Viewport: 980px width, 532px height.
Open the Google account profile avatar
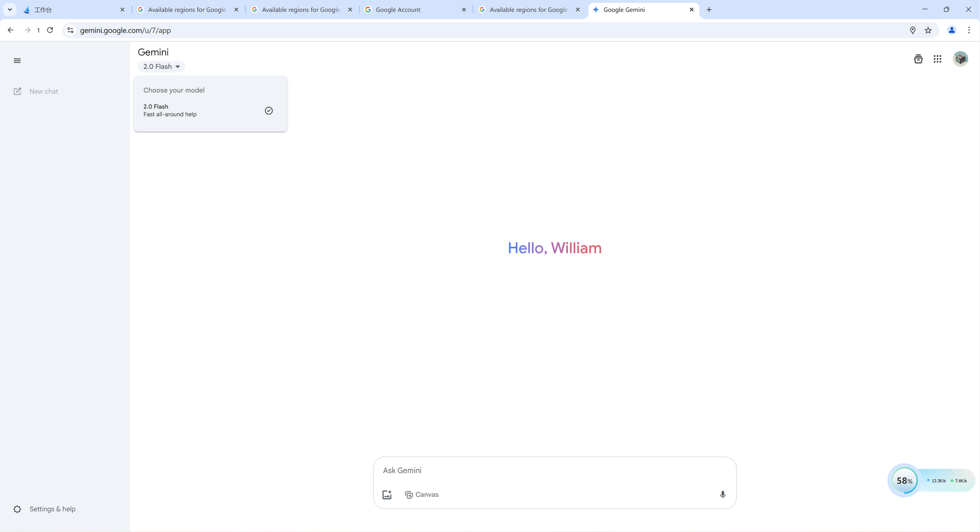tap(960, 59)
